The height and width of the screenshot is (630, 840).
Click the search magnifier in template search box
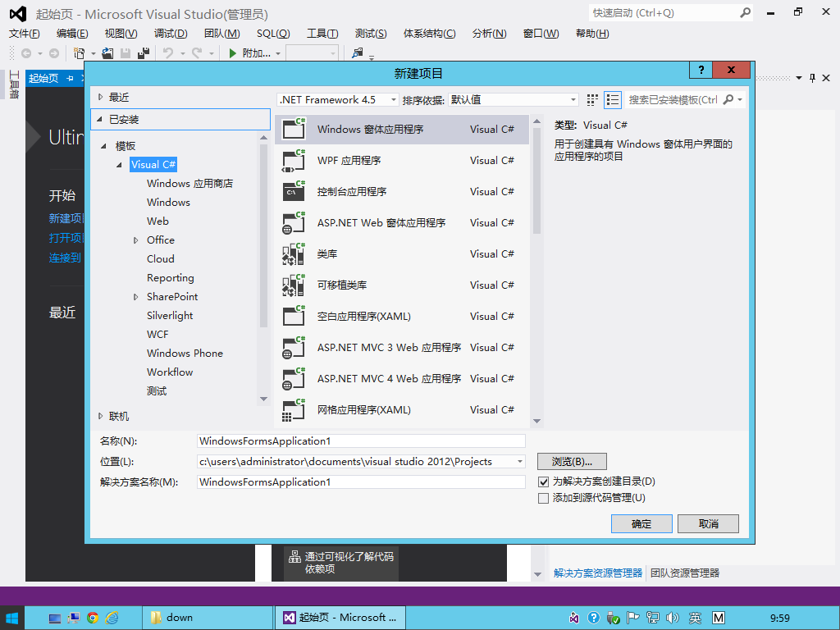click(728, 99)
